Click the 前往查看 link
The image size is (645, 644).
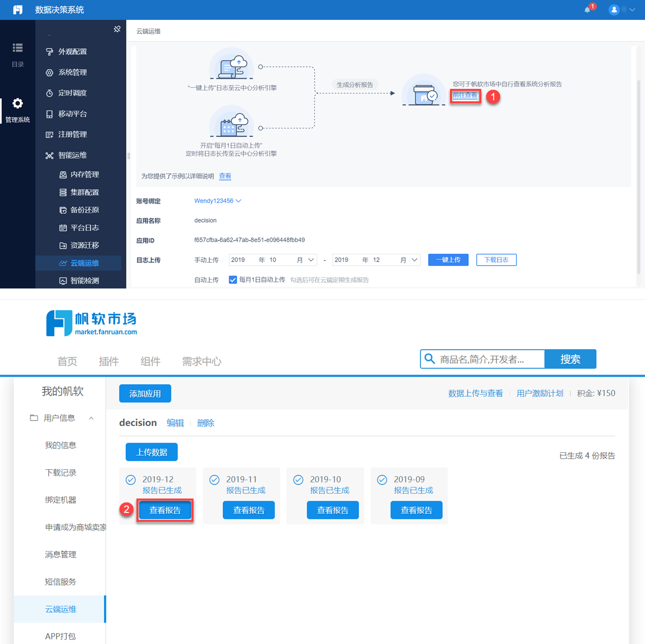tap(465, 95)
